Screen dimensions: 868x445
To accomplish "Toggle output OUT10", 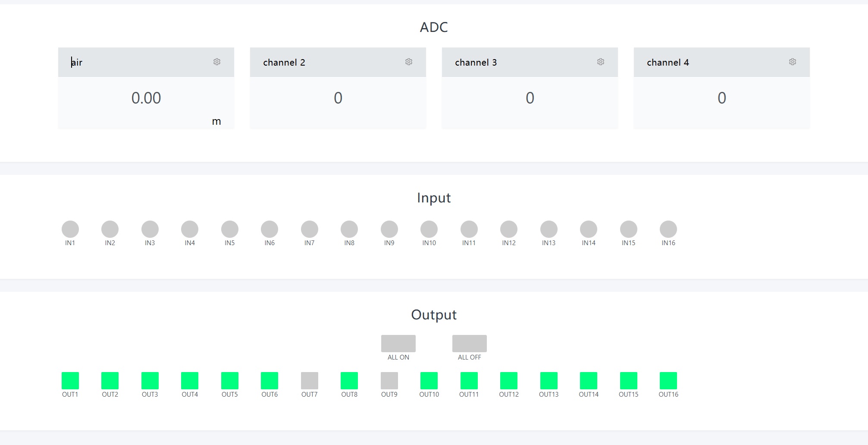I will point(429,381).
